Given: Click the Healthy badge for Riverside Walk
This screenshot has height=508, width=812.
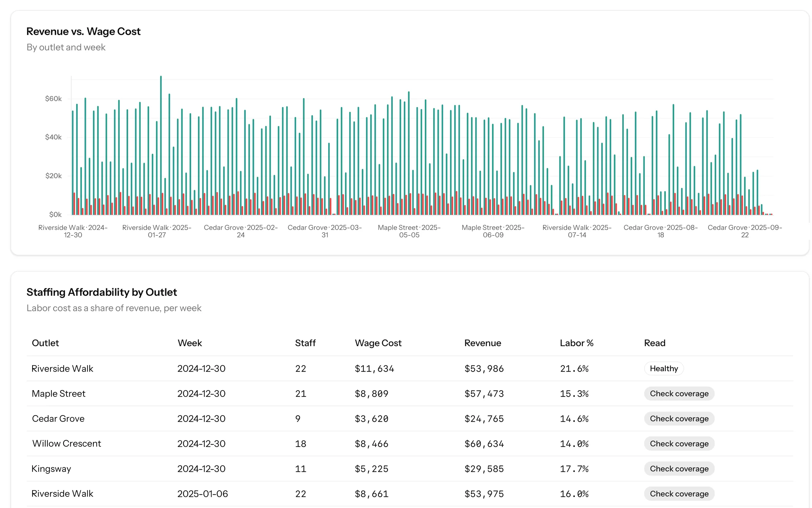Looking at the screenshot, I should (664, 368).
